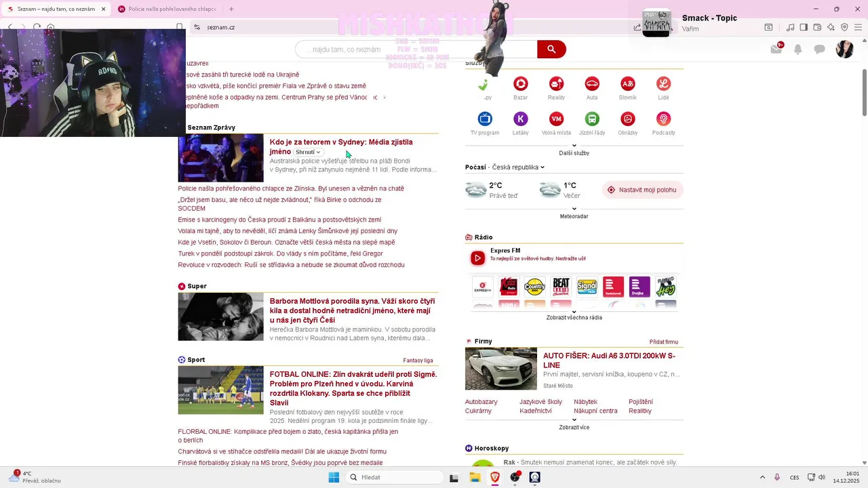Click the red search magnifier button
The width and height of the screenshot is (868, 488).
pyautogui.click(x=551, y=49)
